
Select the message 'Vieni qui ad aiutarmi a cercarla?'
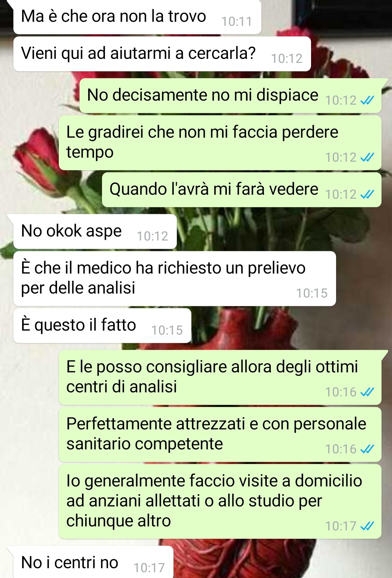162,54
